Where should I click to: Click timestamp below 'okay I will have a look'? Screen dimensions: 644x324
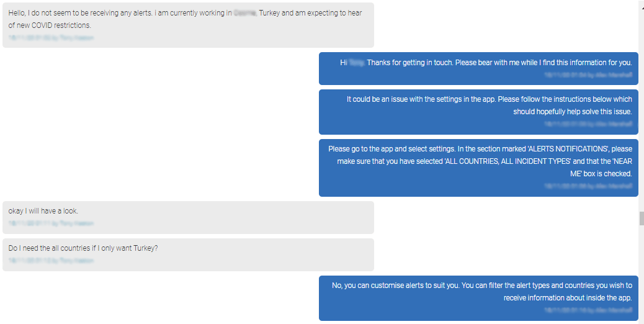click(x=51, y=223)
